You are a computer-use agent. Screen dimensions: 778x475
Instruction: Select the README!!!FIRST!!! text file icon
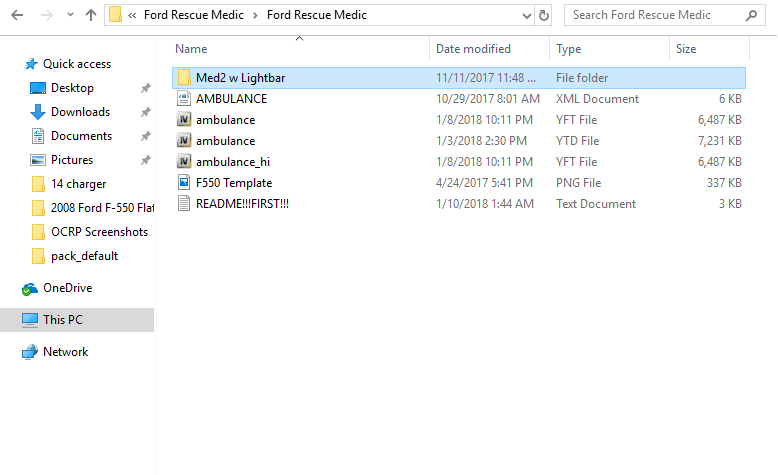(x=184, y=204)
